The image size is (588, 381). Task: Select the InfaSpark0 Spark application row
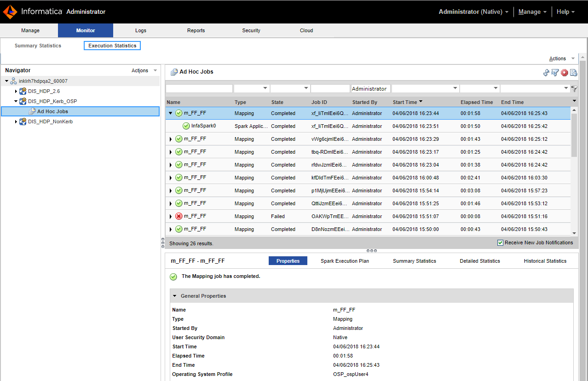pos(368,126)
